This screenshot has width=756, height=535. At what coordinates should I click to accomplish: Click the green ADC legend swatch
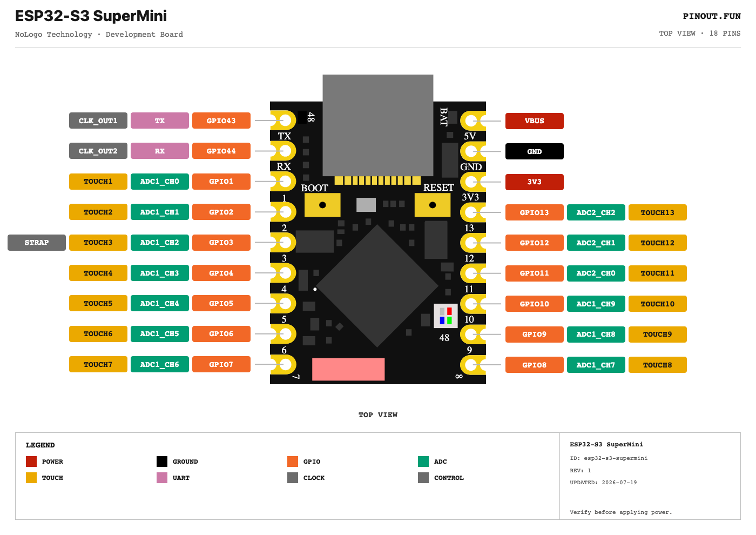pyautogui.click(x=423, y=462)
